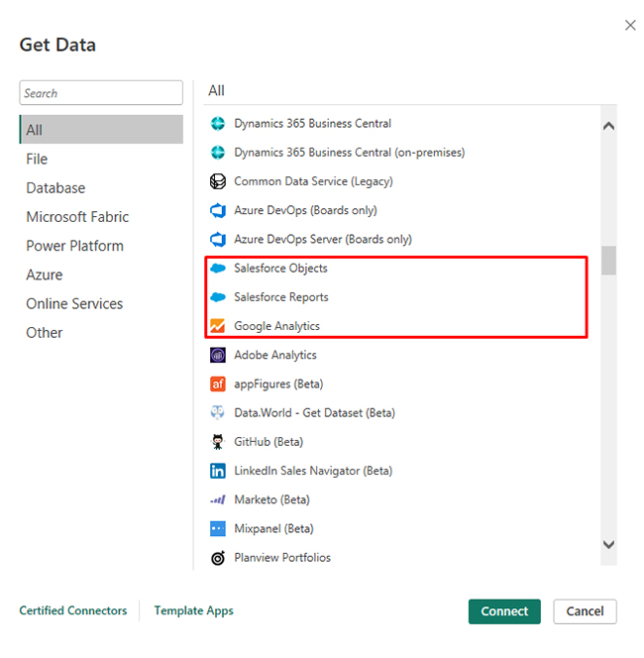Choose 'LinkedIn Sales Navigator (Beta)' text

(x=313, y=471)
